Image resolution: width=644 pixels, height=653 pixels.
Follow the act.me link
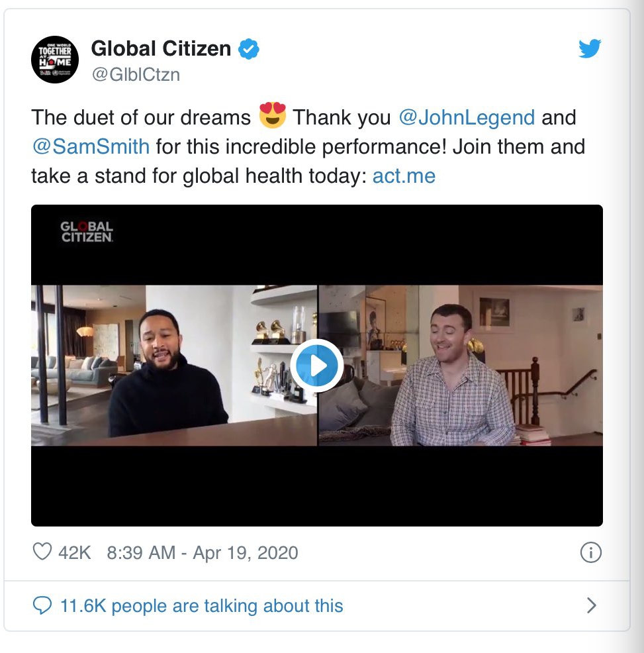(404, 176)
